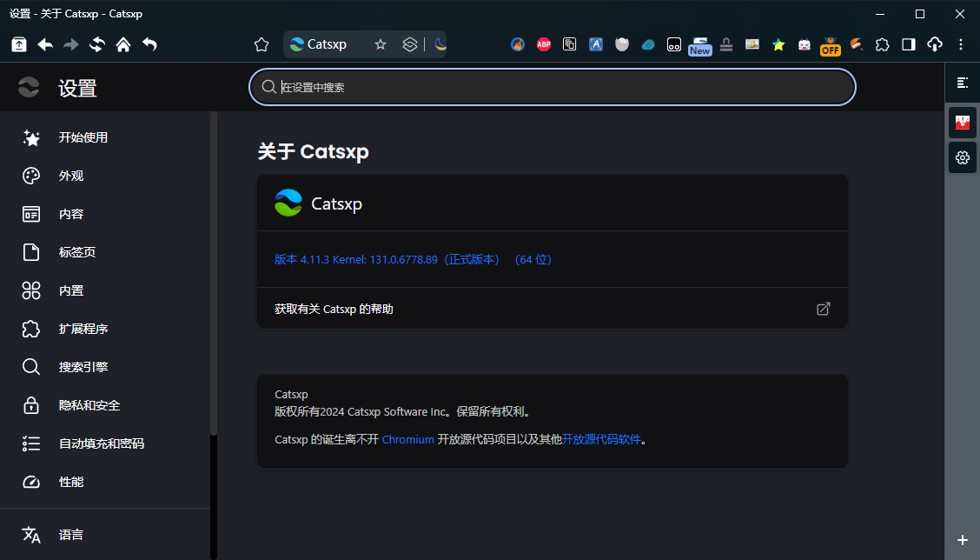Open the extensions puzzle menu
The height and width of the screenshot is (560, 980).
[882, 44]
